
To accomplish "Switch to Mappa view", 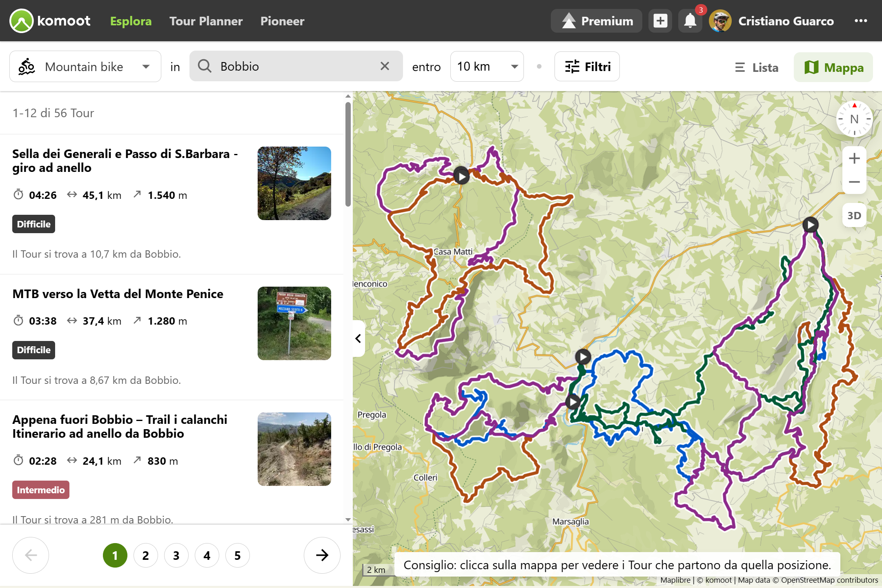I will [x=833, y=67].
